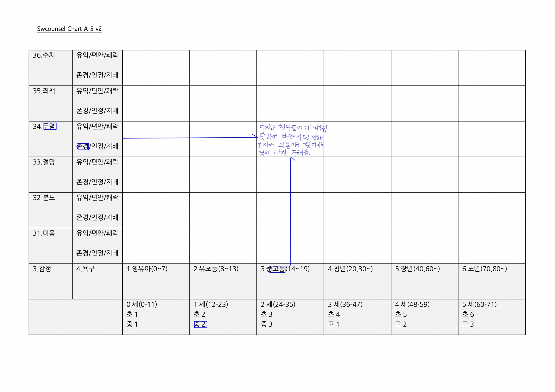Click the 4 청년(20,30~) column header
The image size is (555, 392).
[350, 269]
